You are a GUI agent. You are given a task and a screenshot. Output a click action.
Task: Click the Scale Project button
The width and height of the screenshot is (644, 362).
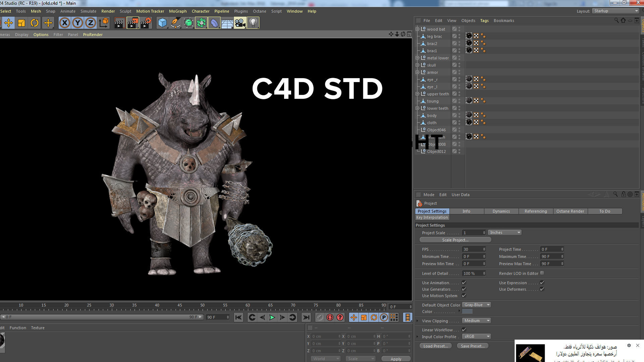coord(455,240)
